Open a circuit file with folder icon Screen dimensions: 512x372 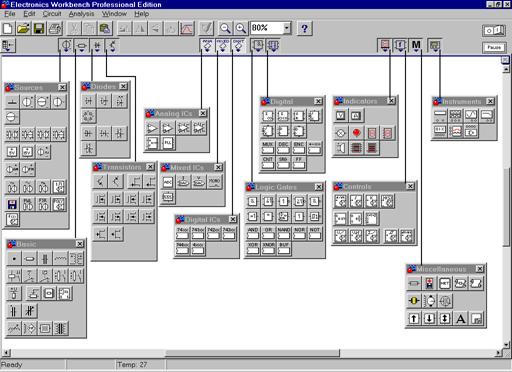[23, 28]
